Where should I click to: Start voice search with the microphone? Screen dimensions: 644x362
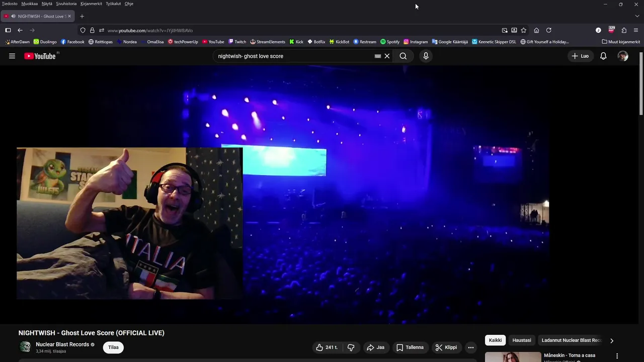coord(426,56)
